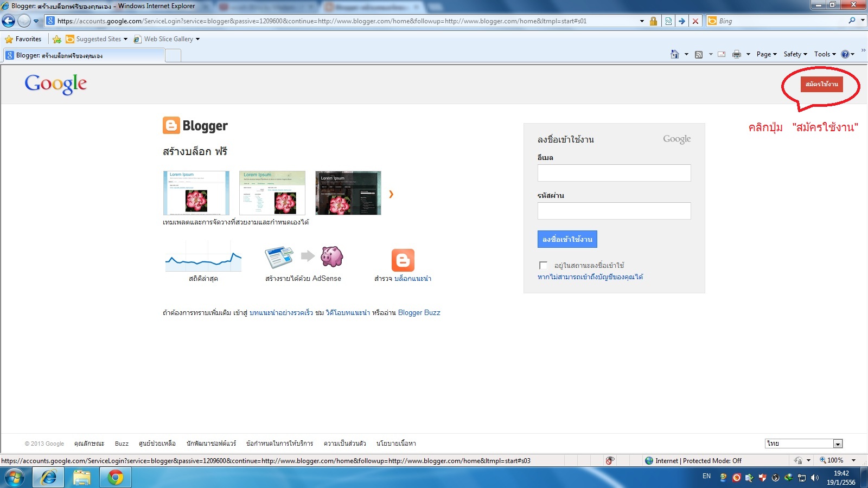868x488 pixels.
Task: Click the Home icon in command bar
Action: coord(675,54)
